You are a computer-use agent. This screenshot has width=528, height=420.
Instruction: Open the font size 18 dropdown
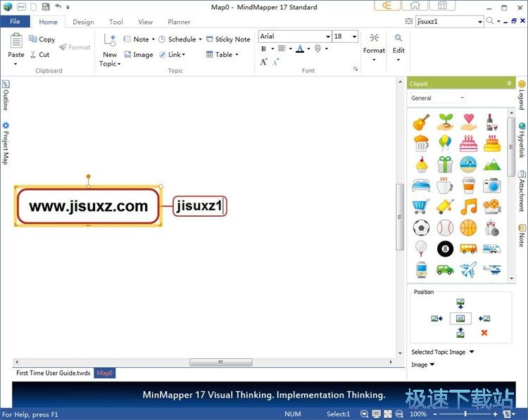(354, 37)
